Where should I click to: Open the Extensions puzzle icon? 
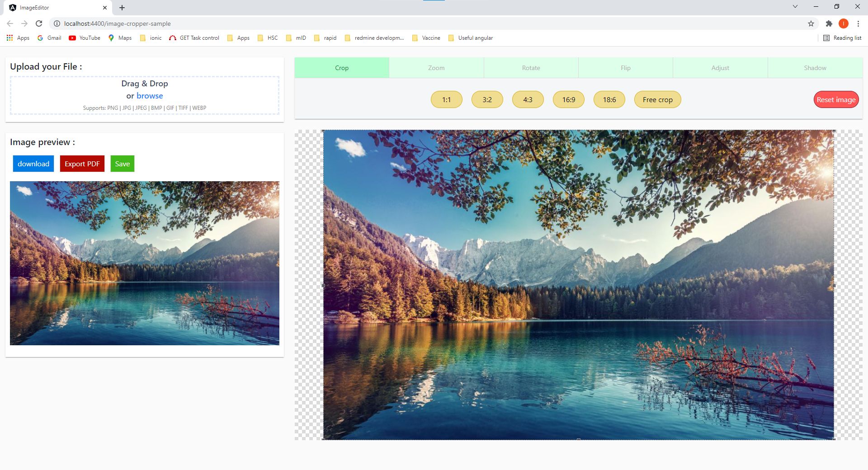pyautogui.click(x=829, y=23)
